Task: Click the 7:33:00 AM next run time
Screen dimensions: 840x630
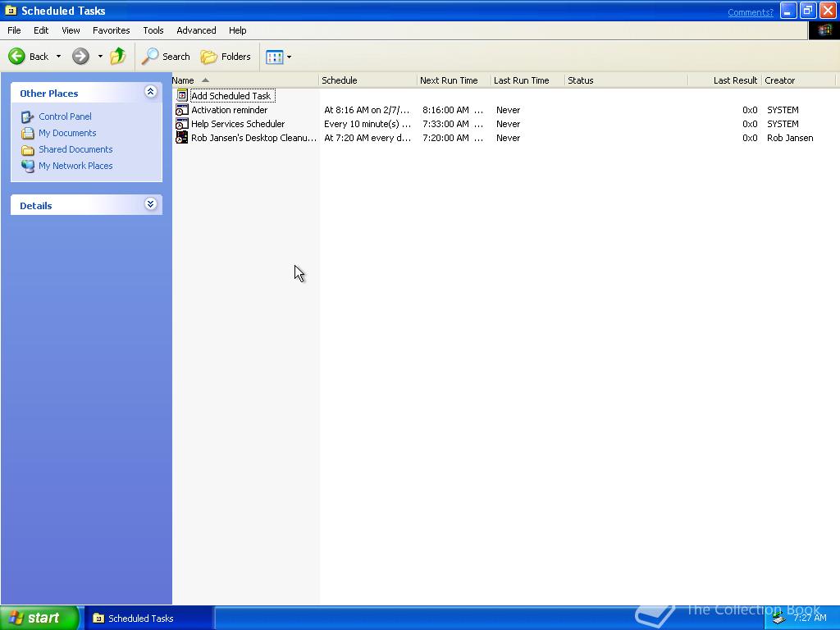Action: click(453, 124)
